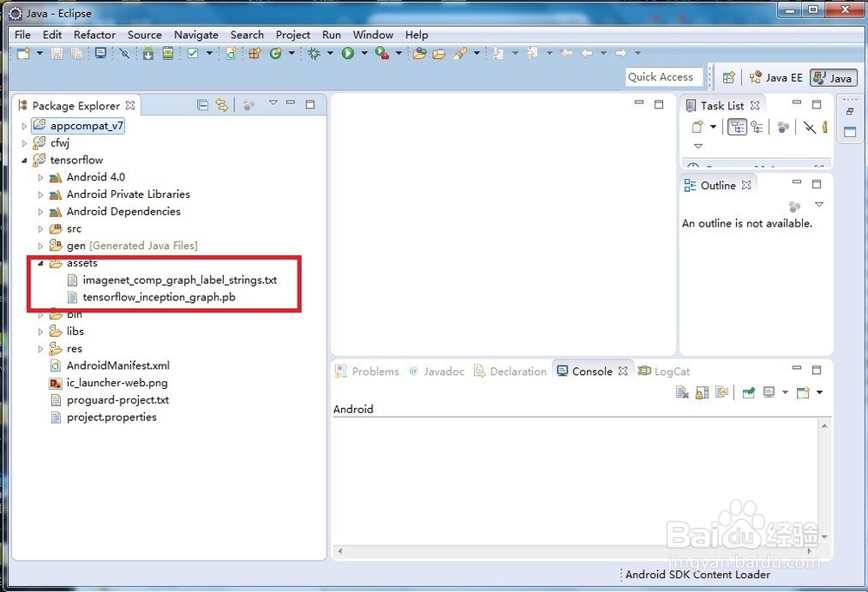Image resolution: width=868 pixels, height=592 pixels.
Task: Switch to the Declaration tab
Action: pyautogui.click(x=510, y=371)
